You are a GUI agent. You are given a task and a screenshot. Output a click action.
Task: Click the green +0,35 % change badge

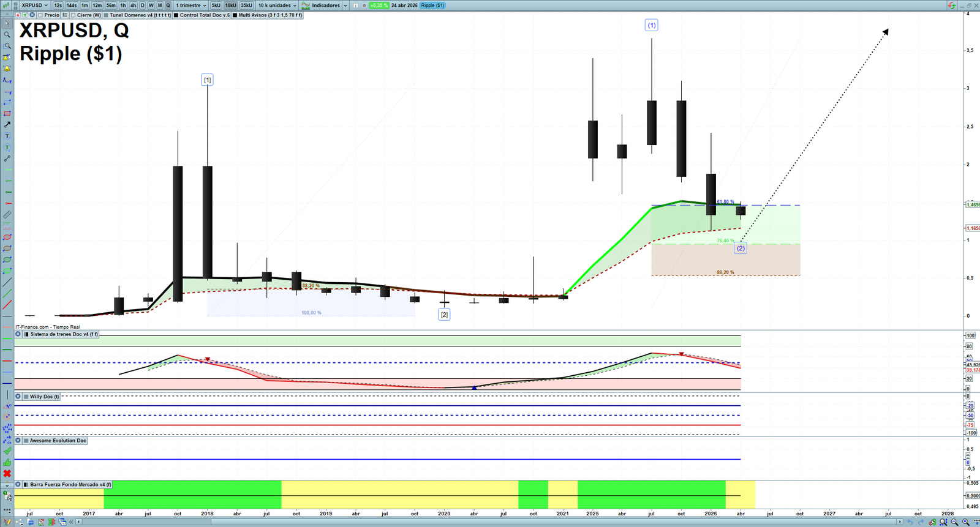click(379, 6)
